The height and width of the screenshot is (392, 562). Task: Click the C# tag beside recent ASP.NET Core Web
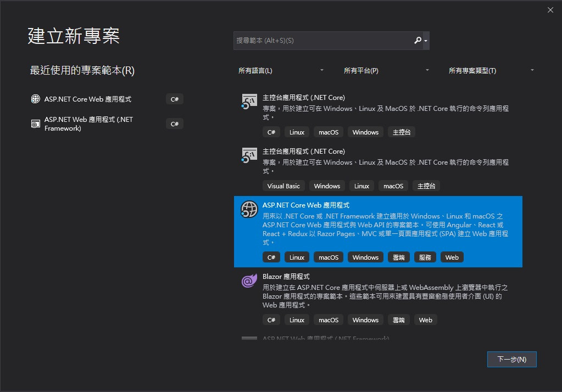(x=175, y=99)
